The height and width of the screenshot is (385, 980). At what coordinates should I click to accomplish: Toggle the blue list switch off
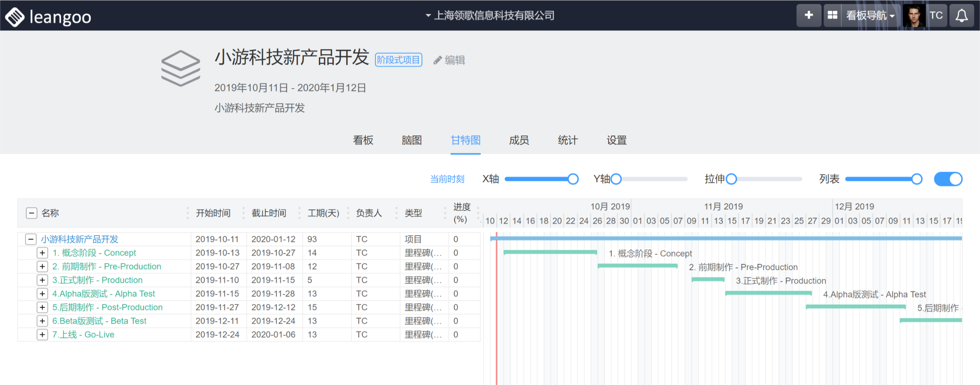pos(948,179)
